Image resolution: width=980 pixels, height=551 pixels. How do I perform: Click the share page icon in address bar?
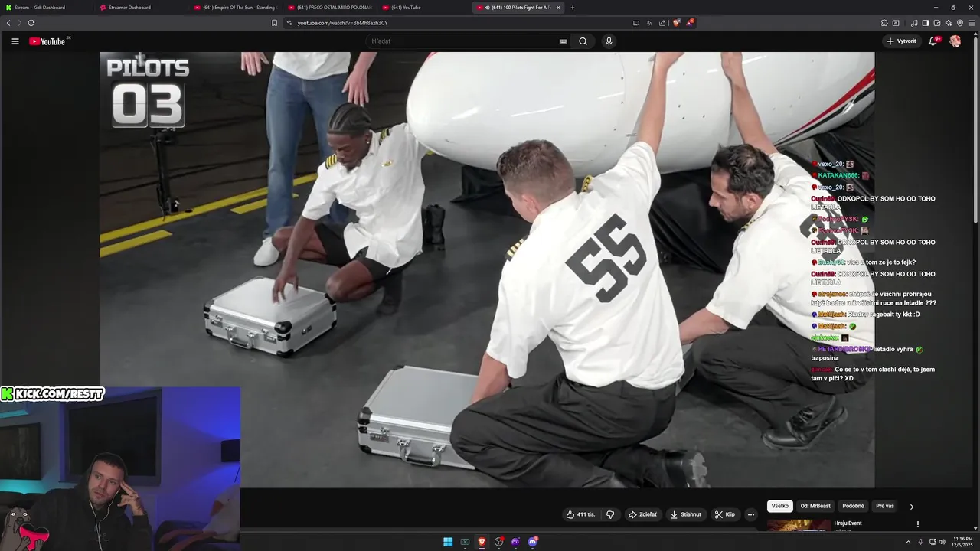662,23
